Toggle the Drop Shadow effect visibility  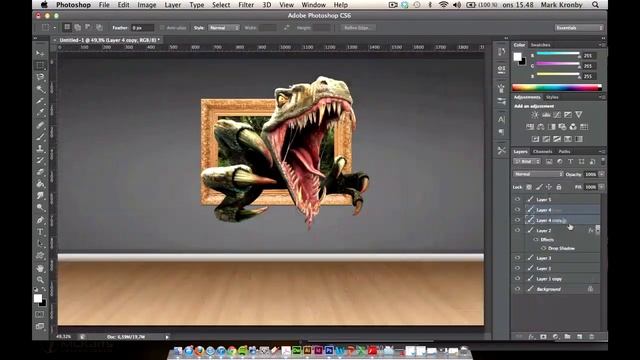(543, 248)
